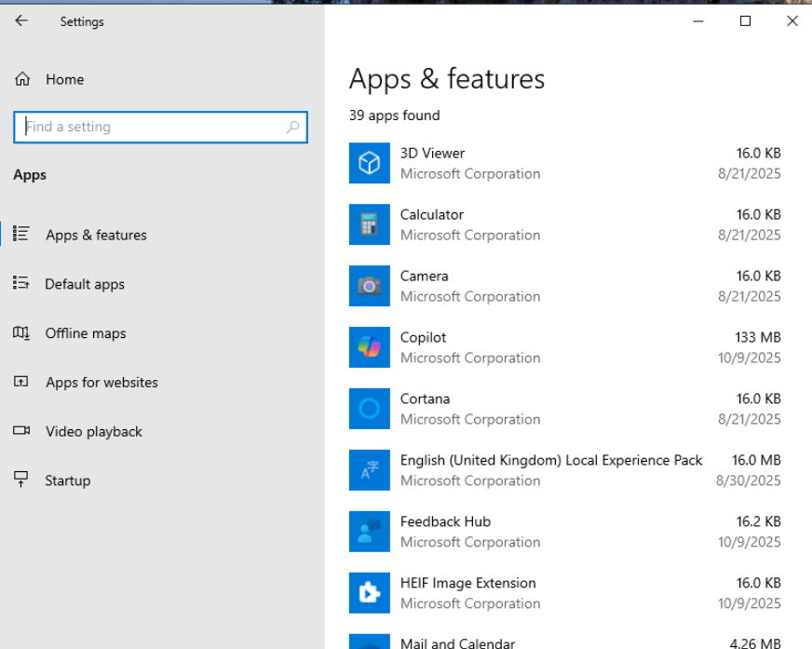Focus the Find a setting search box
Screen dimensions: 812x649
point(149,128)
